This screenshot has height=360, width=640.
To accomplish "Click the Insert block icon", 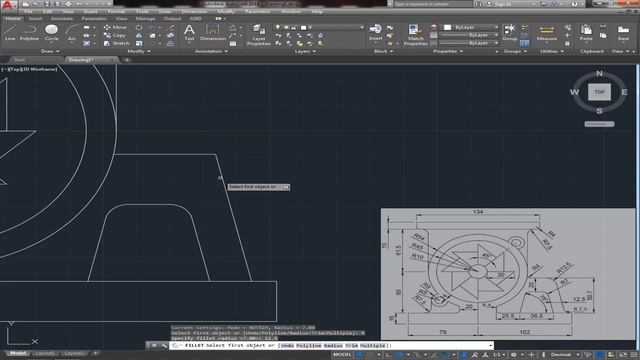I will [x=375, y=32].
